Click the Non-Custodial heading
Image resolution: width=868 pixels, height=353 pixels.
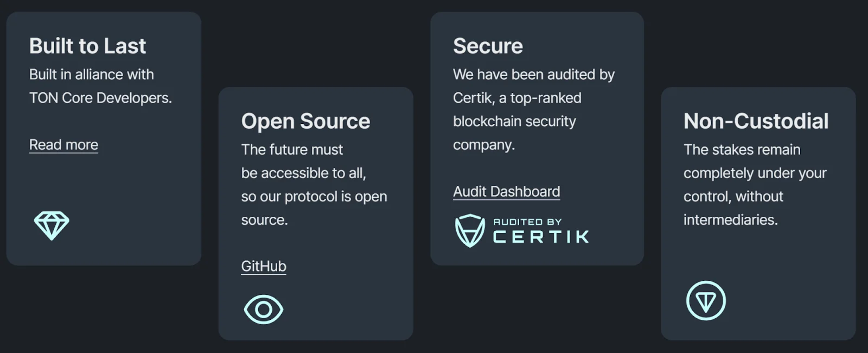click(x=756, y=121)
